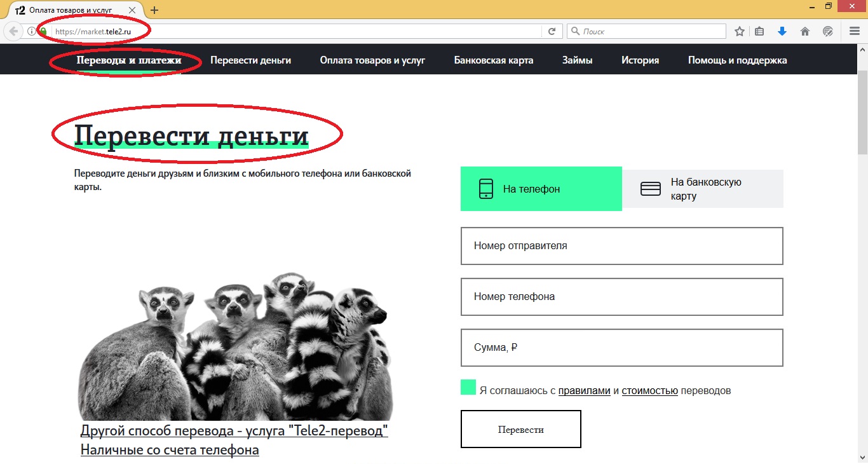Open the "Tele2-перевод" service link

pos(233,430)
